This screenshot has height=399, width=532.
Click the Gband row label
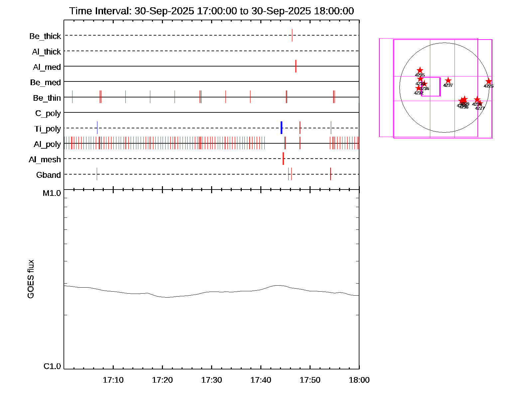(x=49, y=175)
